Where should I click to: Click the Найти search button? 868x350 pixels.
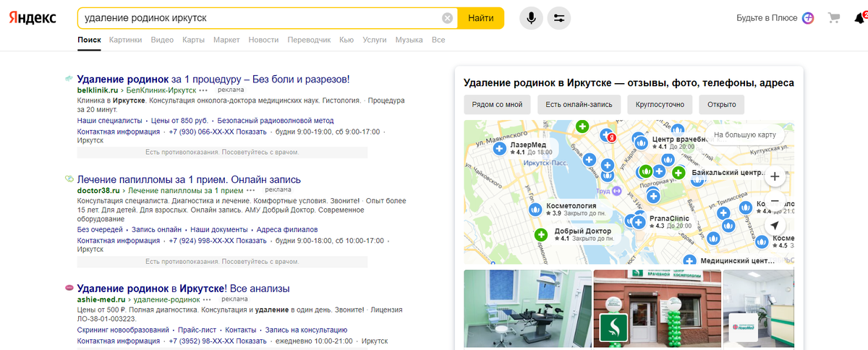point(481,18)
